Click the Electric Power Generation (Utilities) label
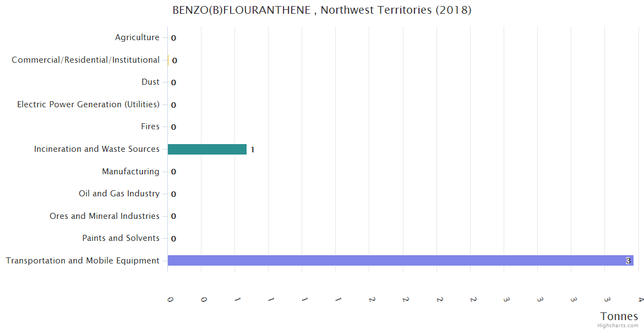The height and width of the screenshot is (330, 644). coord(88,105)
